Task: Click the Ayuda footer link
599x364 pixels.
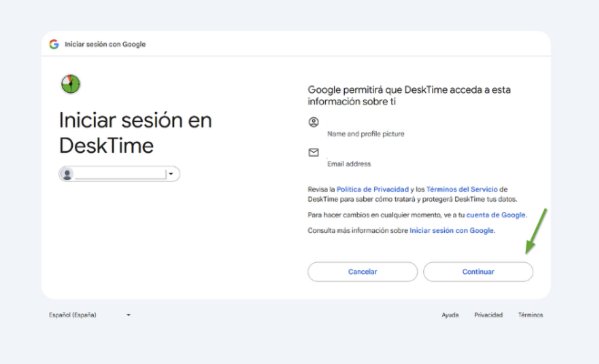Action: tap(450, 315)
